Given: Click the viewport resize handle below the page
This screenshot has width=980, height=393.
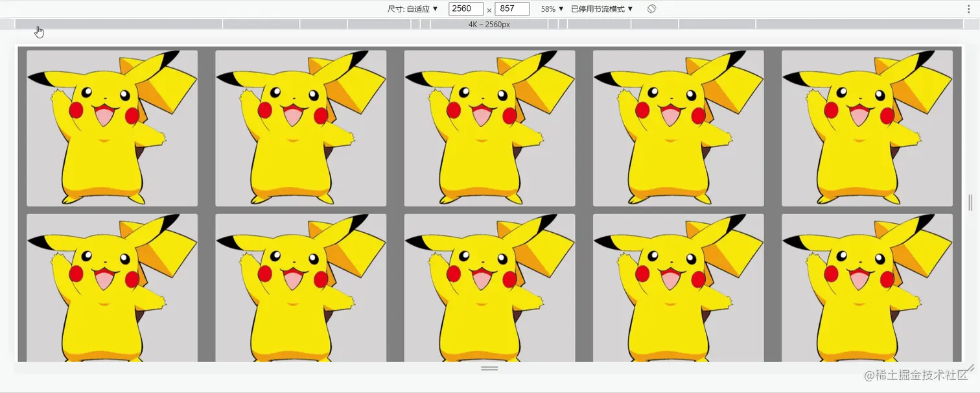Looking at the screenshot, I should (489, 368).
